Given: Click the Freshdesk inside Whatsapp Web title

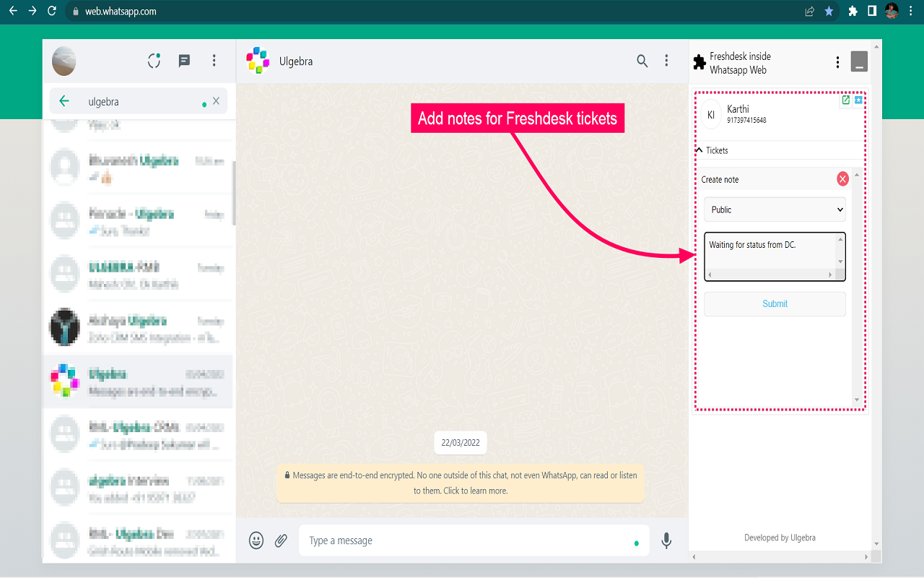Looking at the screenshot, I should click(x=740, y=63).
